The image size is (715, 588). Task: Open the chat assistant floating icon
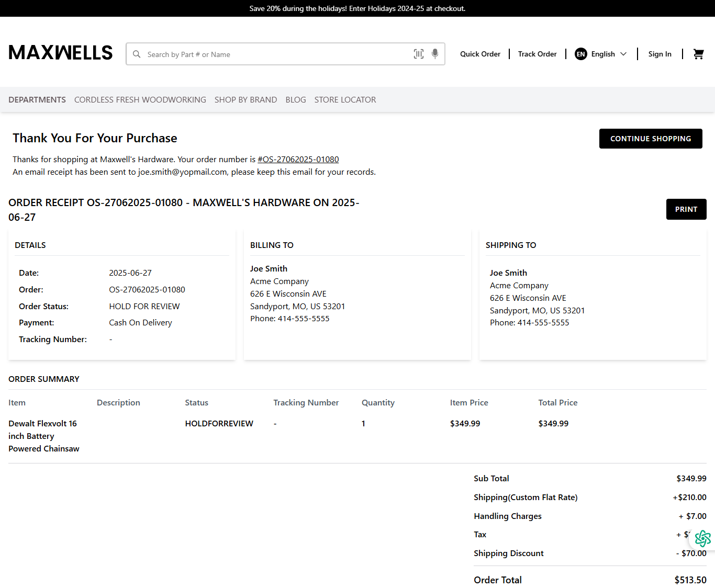pyautogui.click(x=702, y=538)
